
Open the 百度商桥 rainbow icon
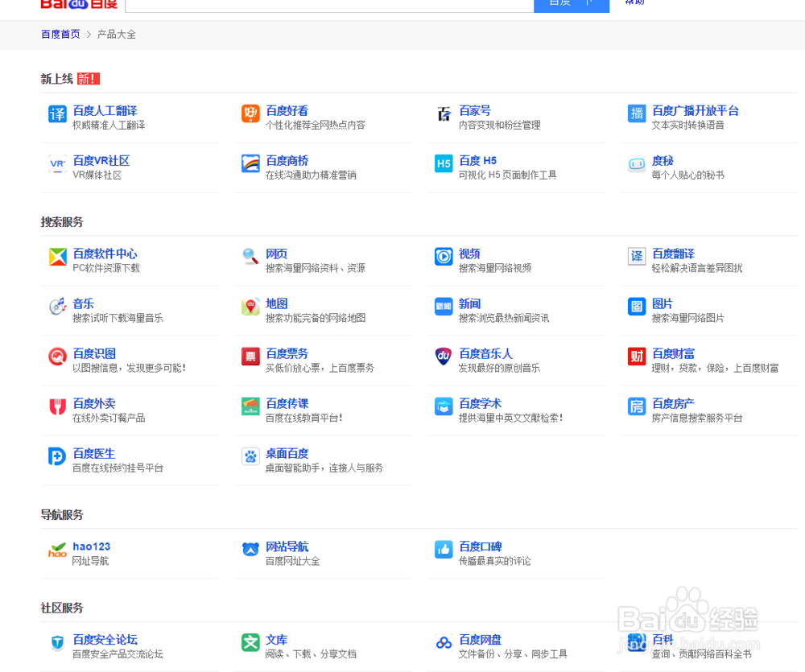click(250, 163)
